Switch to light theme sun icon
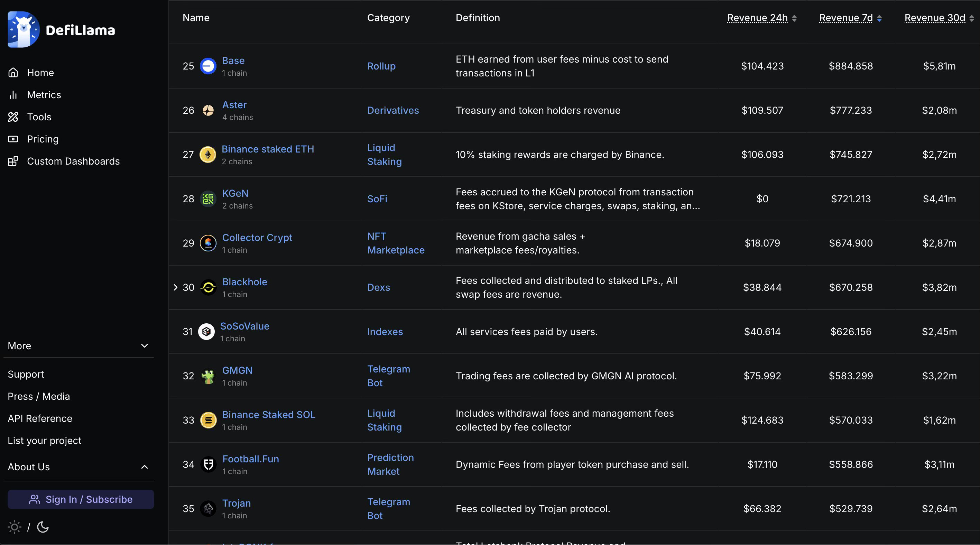Viewport: 980px width, 545px height. pos(15,527)
